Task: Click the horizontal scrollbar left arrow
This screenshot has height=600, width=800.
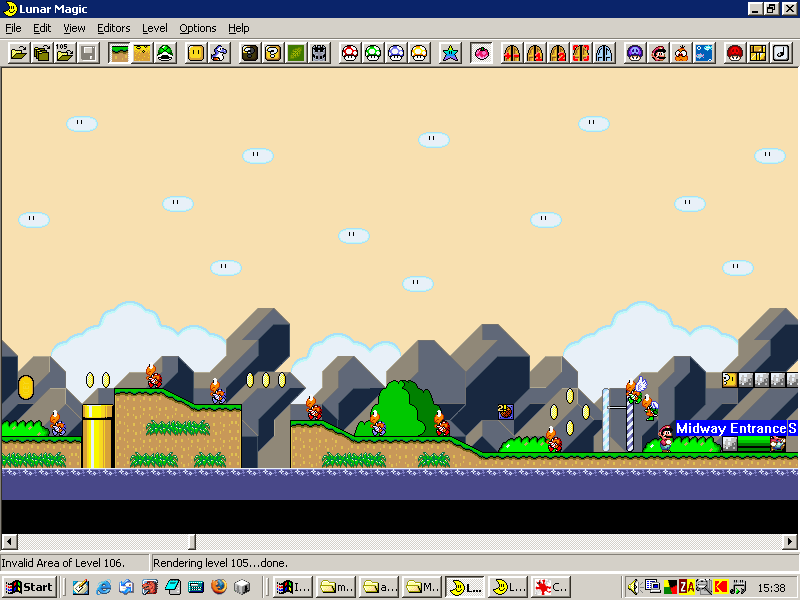Action: (x=9, y=542)
